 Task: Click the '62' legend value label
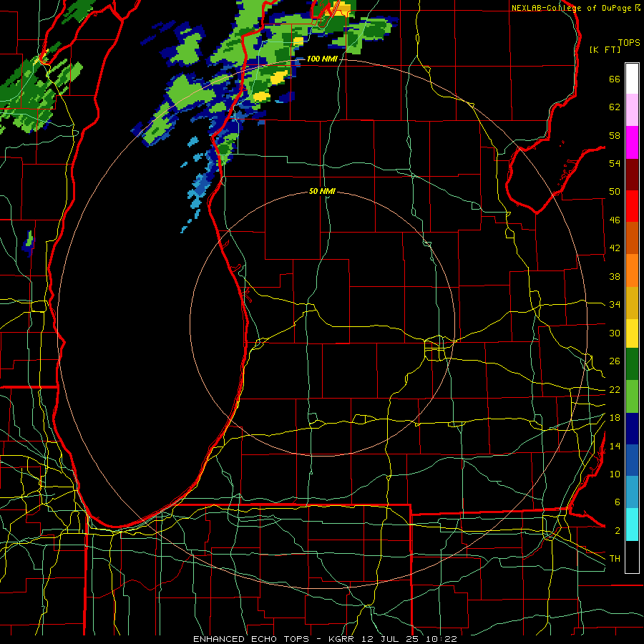click(615, 107)
